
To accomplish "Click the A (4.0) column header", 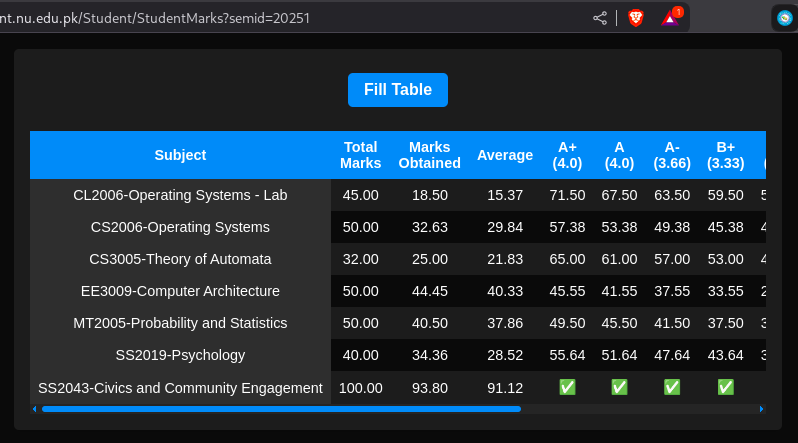I will click(619, 155).
